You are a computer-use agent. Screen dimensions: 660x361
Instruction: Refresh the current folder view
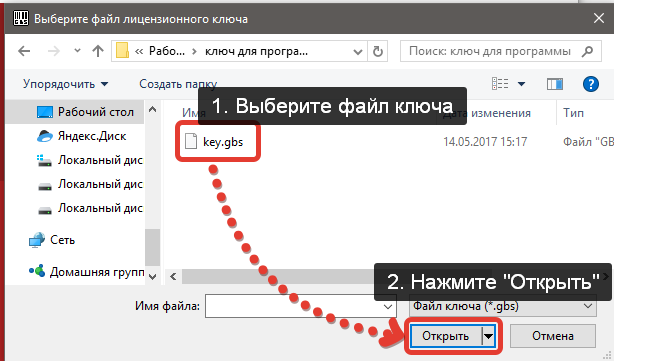378,51
